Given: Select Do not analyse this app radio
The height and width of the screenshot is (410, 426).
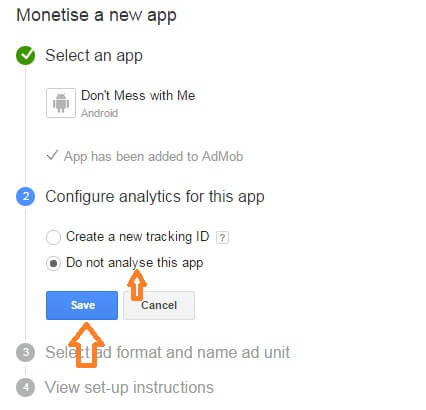Looking at the screenshot, I should [53, 263].
